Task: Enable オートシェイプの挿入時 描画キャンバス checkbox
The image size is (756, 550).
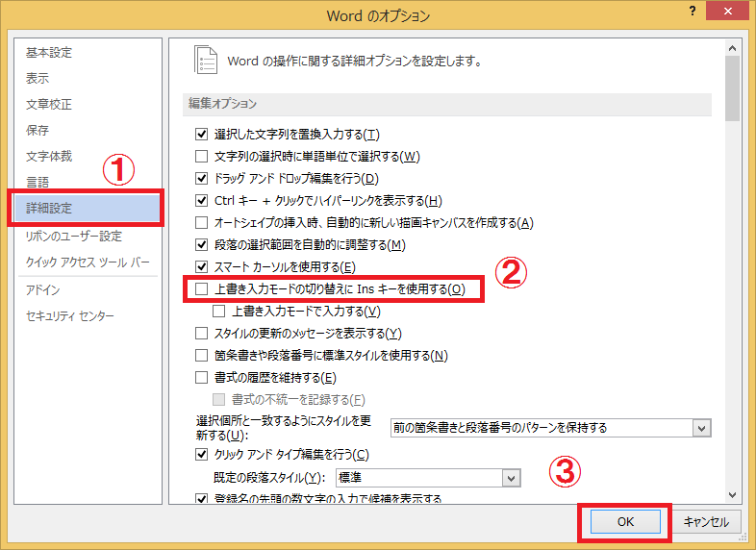Action: (x=201, y=223)
